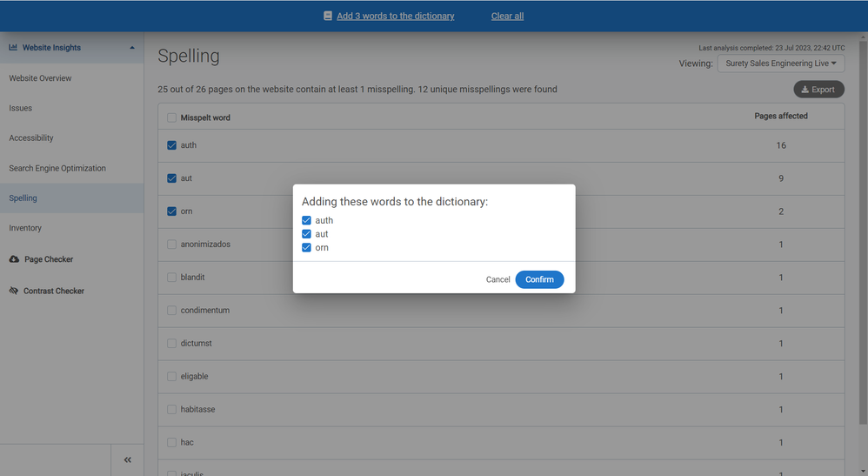Open Website Overview in sidebar
Image resolution: width=868 pixels, height=476 pixels.
(40, 78)
